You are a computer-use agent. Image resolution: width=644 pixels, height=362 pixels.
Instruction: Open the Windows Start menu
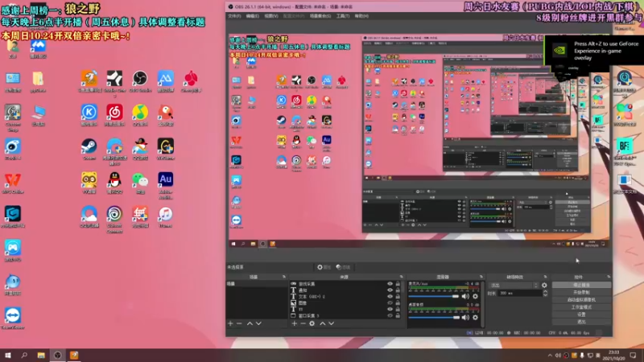[x=8, y=356]
